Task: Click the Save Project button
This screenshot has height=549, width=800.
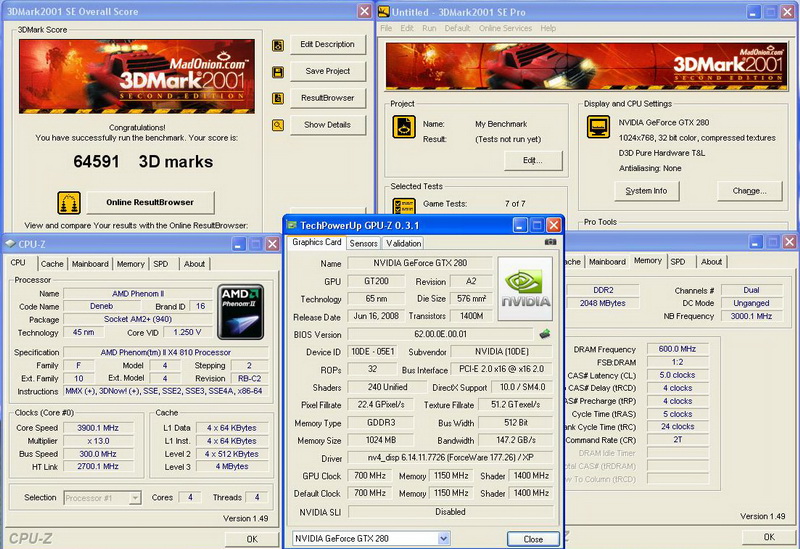Action: point(328,71)
